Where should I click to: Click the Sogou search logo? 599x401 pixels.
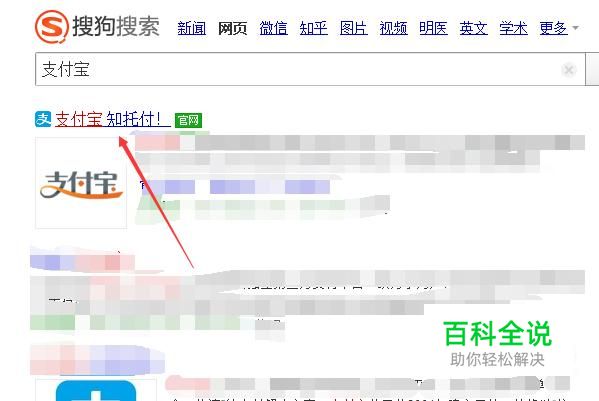click(x=97, y=26)
